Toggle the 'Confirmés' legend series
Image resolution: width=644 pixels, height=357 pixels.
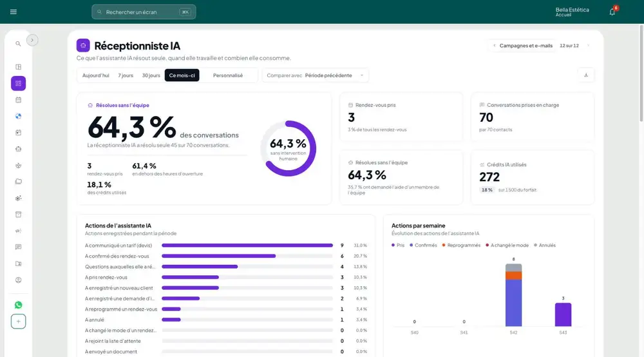point(424,246)
